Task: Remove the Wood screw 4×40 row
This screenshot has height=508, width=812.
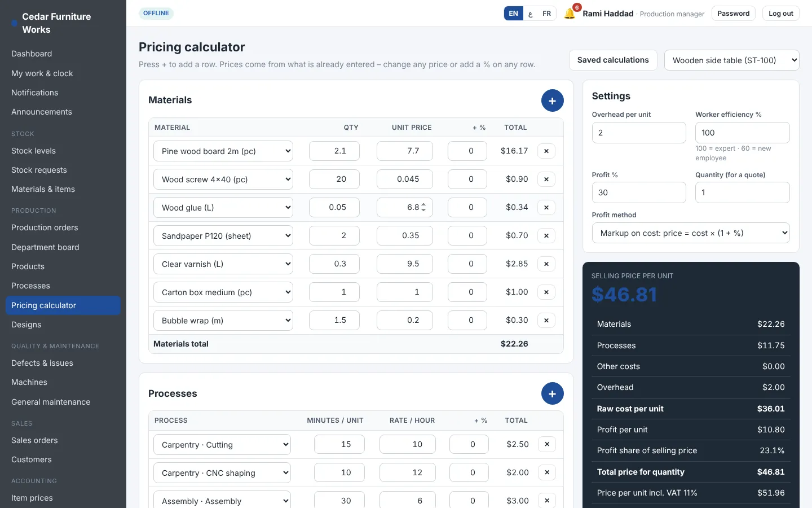Action: pos(546,179)
